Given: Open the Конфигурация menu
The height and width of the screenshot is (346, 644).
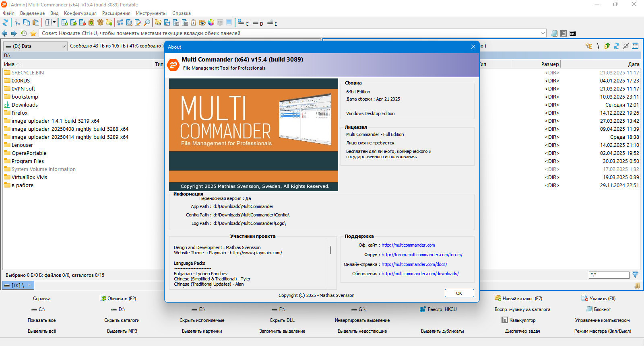Looking at the screenshot, I should (x=80, y=13).
